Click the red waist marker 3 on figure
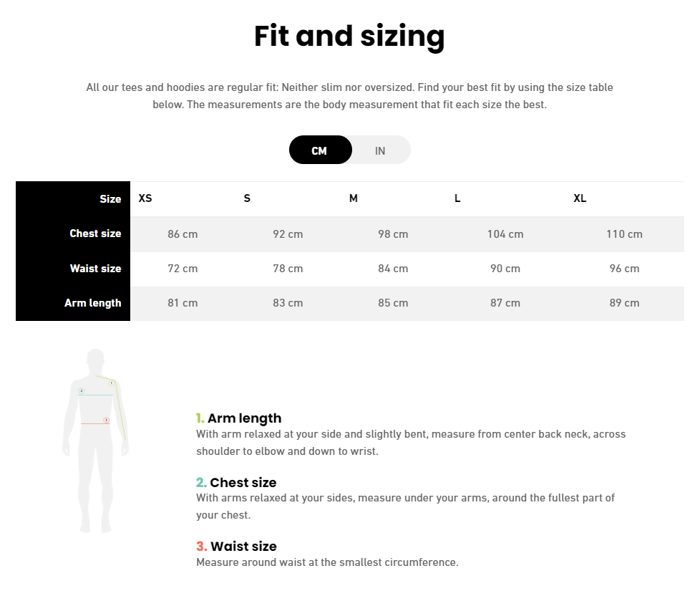Viewport: 700px width, 596px height. point(106,420)
